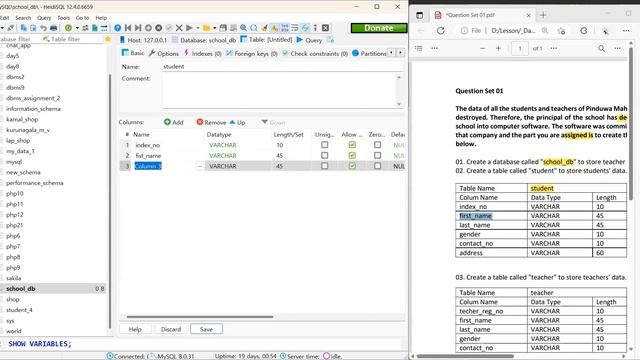Click the Up button to move column

237,122
